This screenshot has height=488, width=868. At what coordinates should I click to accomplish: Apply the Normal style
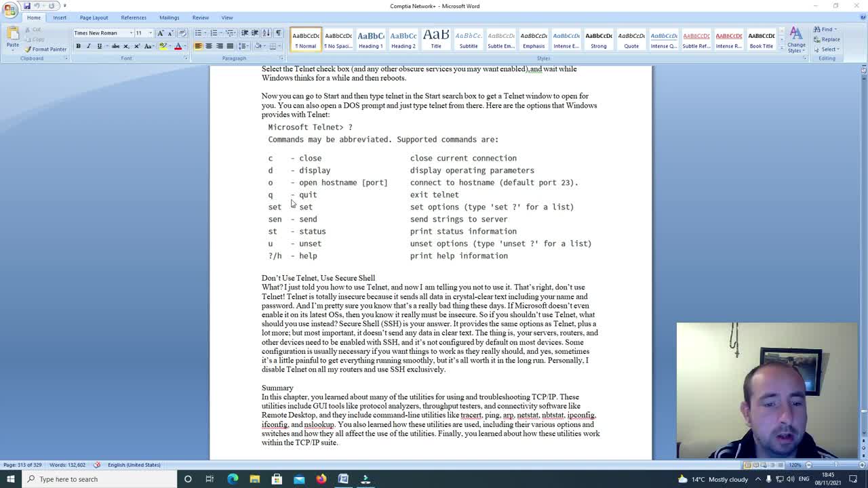[305, 39]
